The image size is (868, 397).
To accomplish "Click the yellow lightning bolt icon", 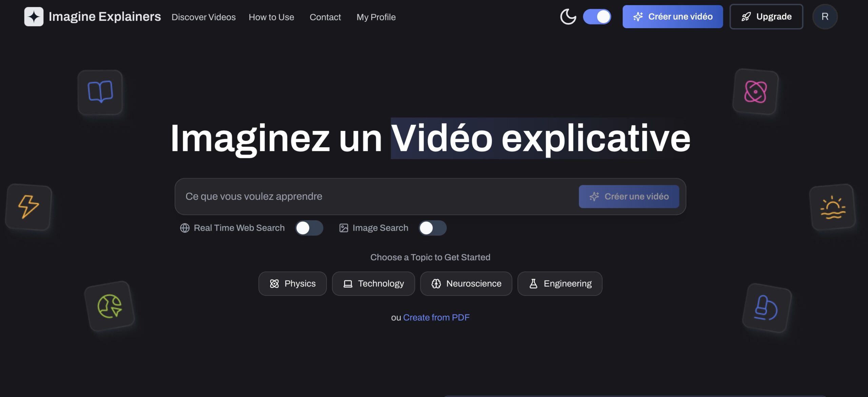I will [x=28, y=207].
